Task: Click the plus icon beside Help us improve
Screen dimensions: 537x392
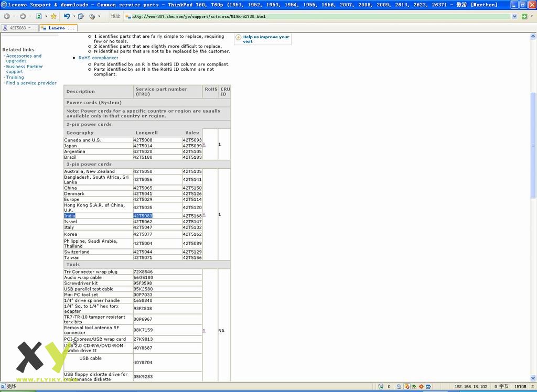Action: [x=239, y=37]
